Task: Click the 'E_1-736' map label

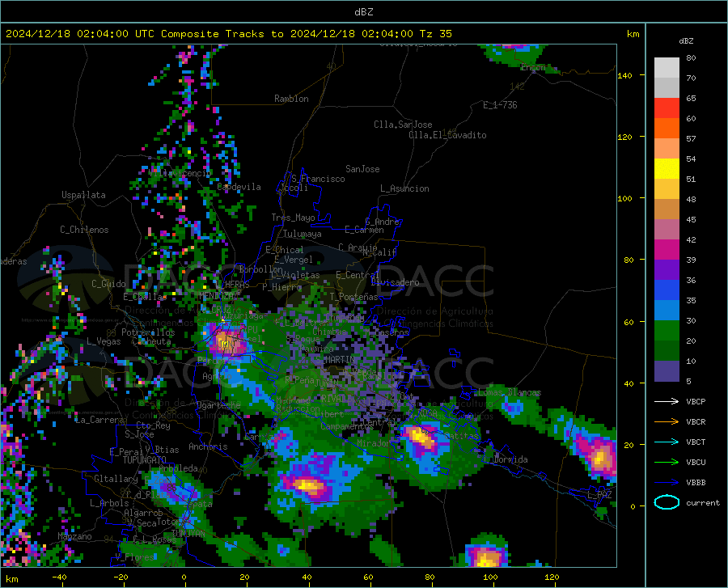Action: (x=500, y=105)
